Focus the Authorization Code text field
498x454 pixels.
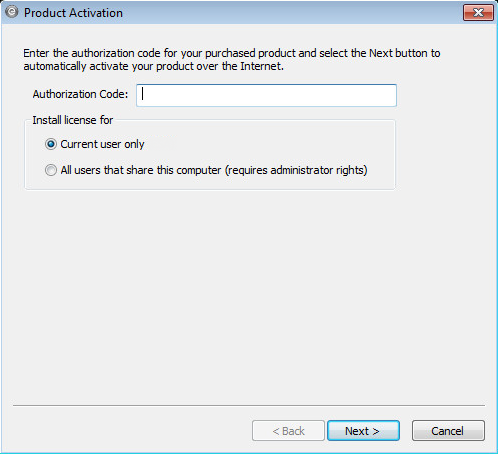[266, 95]
